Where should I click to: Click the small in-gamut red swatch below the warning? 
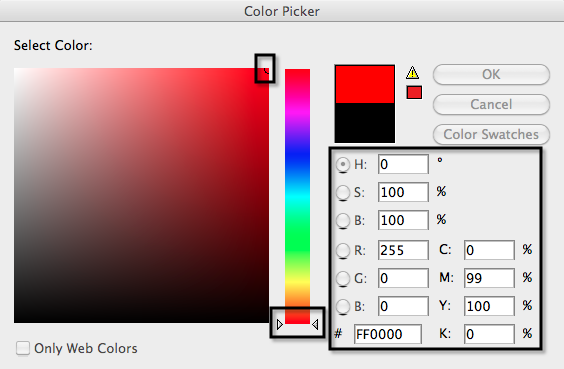pos(414,92)
